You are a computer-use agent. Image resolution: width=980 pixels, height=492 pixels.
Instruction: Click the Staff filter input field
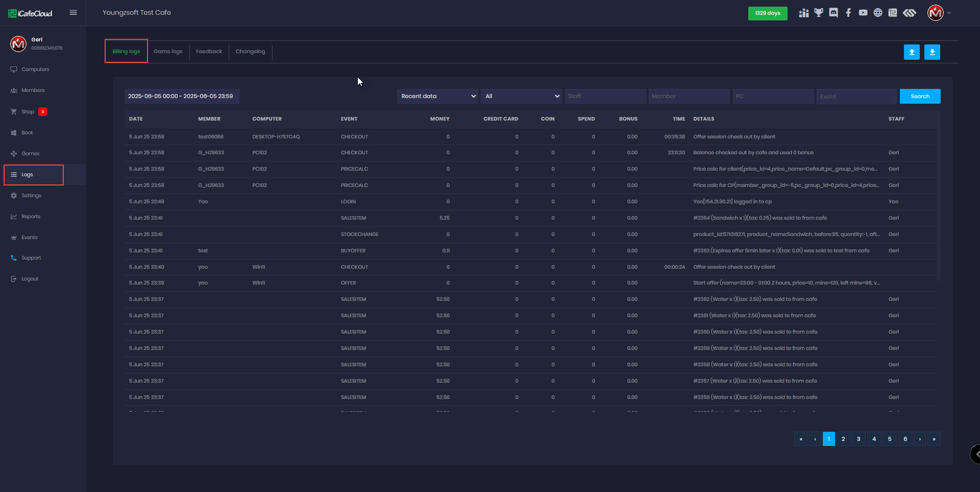(605, 96)
